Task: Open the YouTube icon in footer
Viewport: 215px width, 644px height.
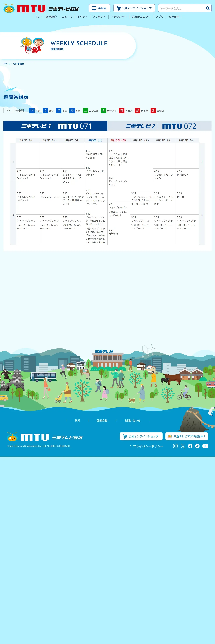Action: coord(205,446)
